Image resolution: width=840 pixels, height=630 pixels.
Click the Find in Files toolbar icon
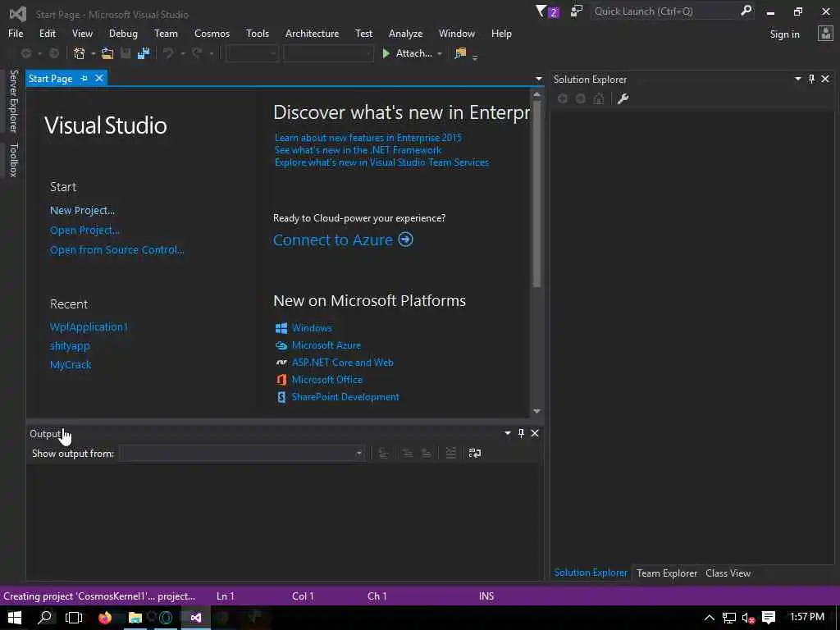[x=460, y=53]
